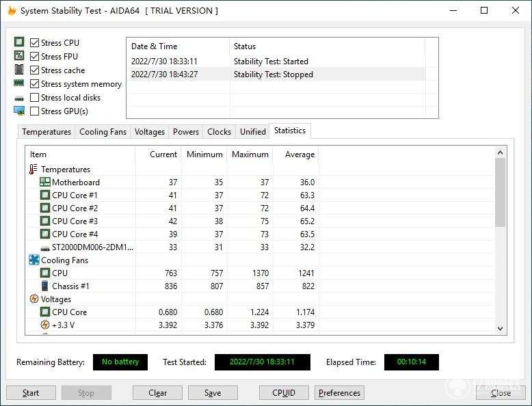Show the Unified tab

(253, 132)
